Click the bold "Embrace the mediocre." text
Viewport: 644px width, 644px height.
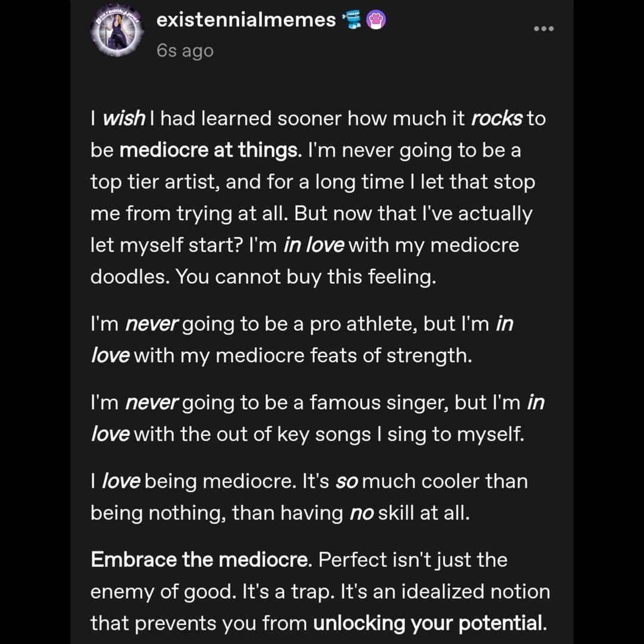click(x=201, y=560)
